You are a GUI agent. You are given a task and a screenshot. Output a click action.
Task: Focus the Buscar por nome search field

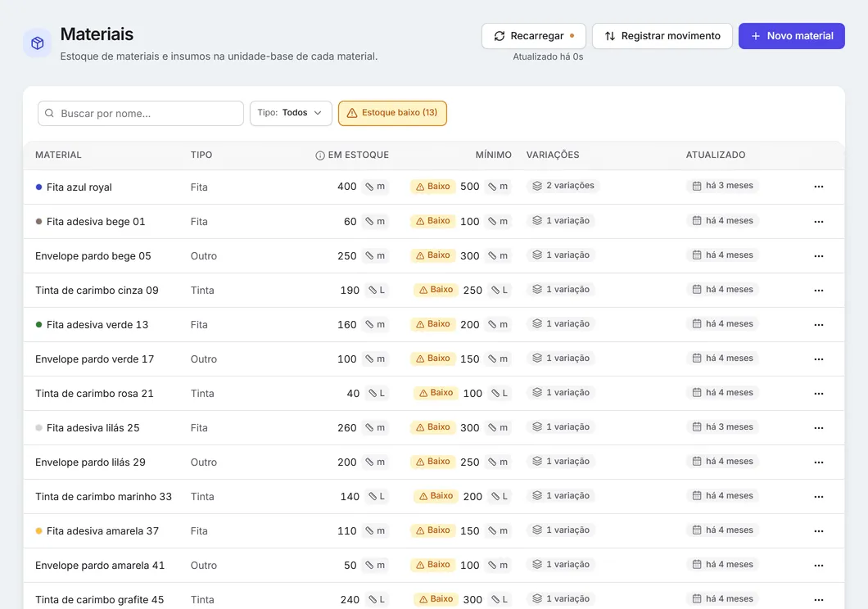pos(141,113)
